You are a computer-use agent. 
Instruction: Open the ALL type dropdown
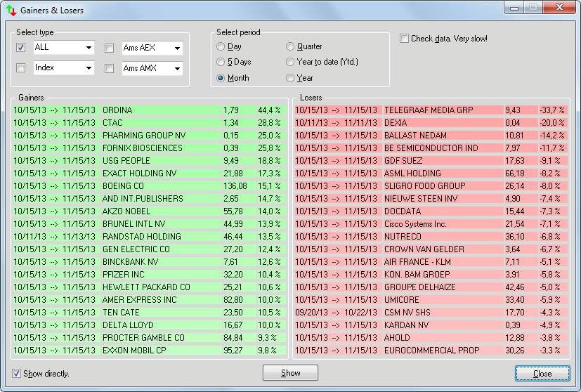coord(89,48)
